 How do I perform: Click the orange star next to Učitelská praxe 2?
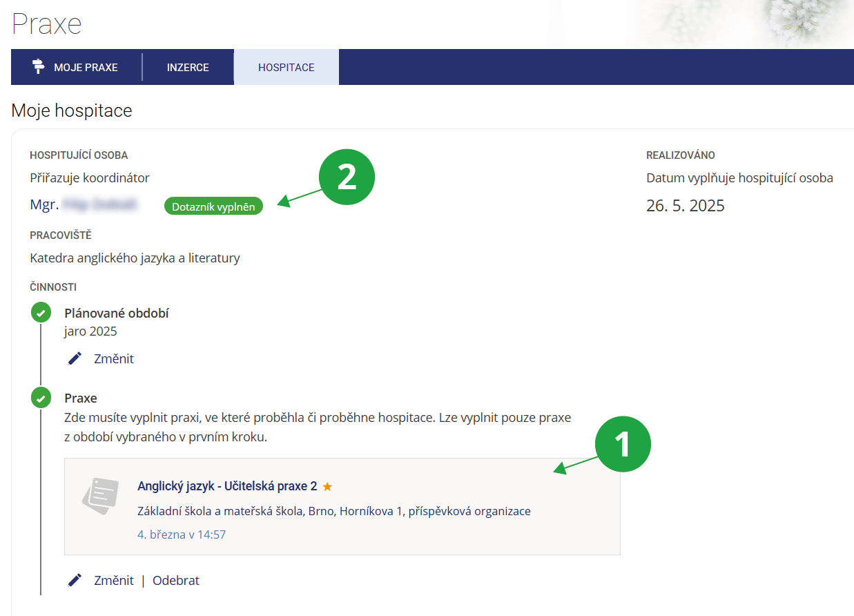tap(327, 486)
